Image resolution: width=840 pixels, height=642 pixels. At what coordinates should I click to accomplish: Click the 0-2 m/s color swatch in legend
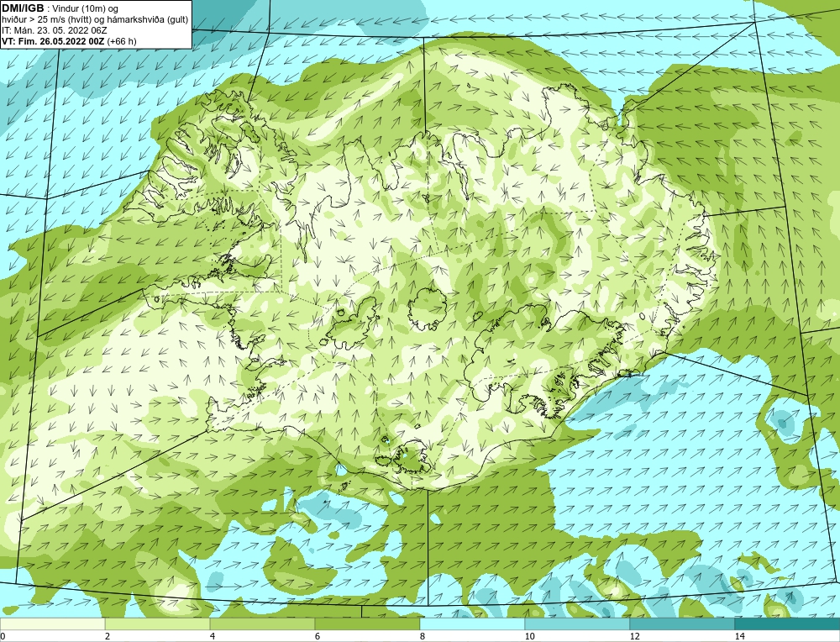(x=52, y=624)
